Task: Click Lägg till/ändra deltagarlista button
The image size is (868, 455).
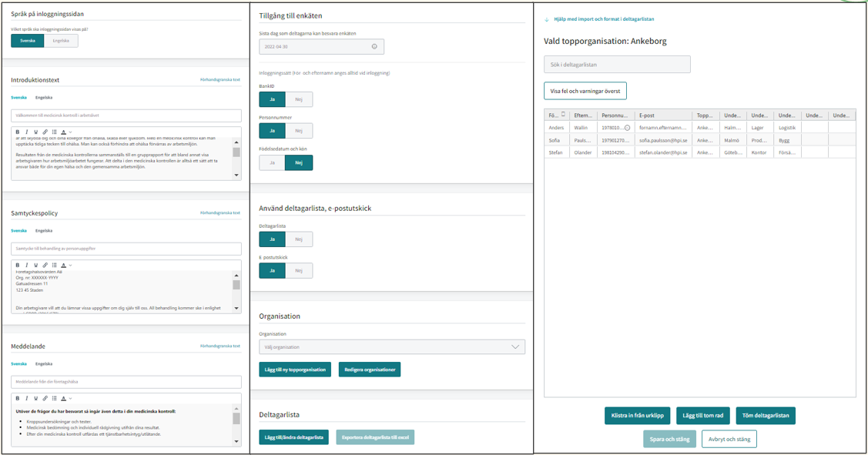Action: 294,437
